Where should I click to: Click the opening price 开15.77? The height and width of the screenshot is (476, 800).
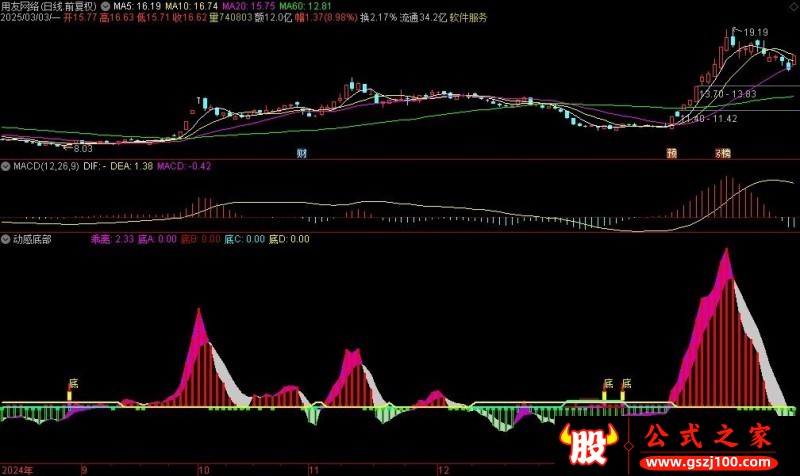pos(80,18)
